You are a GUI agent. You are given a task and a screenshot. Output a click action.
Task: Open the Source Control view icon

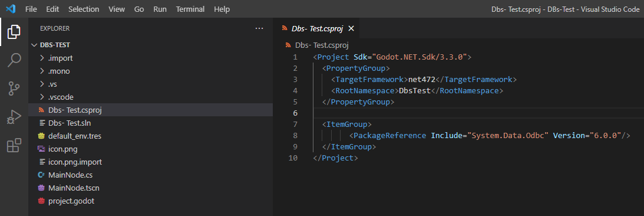click(x=14, y=89)
